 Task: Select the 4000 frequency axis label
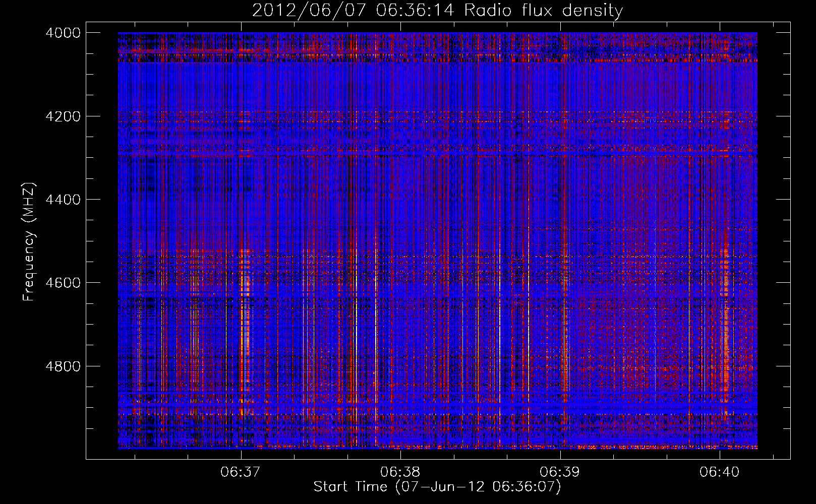coord(63,33)
